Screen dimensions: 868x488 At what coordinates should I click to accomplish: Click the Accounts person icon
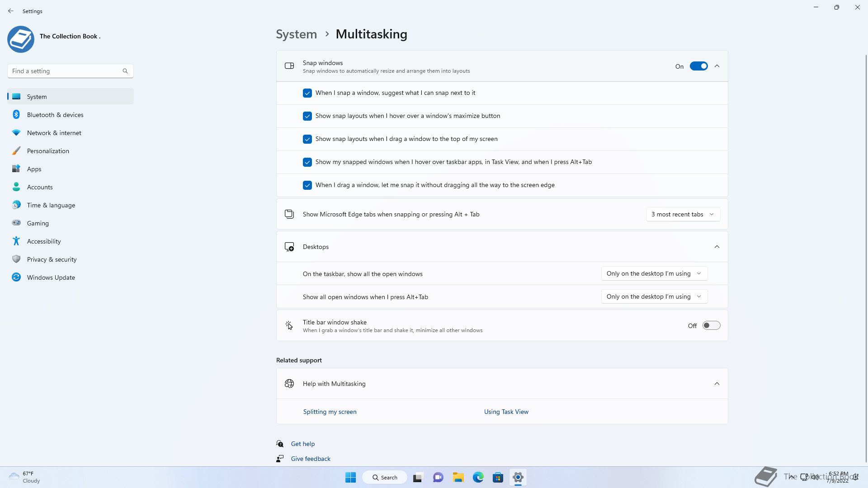point(16,187)
